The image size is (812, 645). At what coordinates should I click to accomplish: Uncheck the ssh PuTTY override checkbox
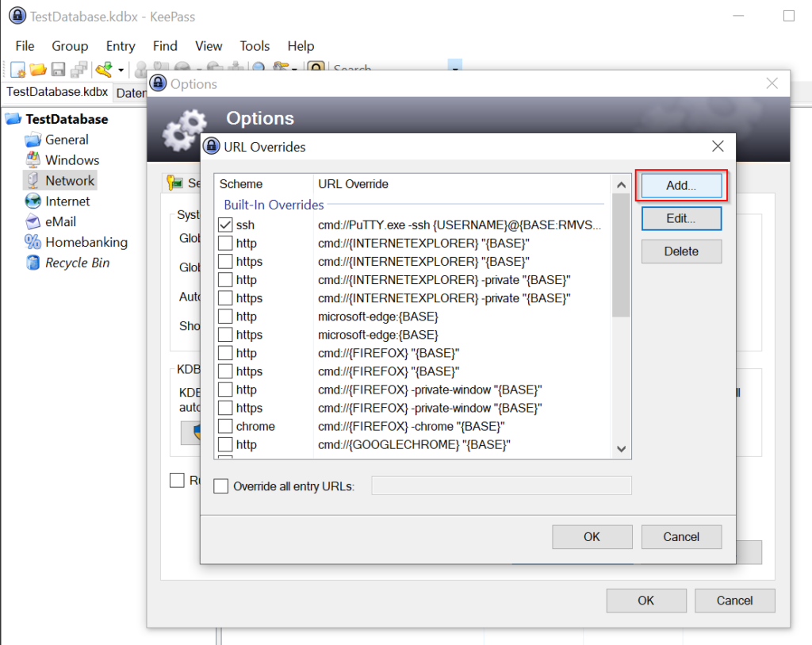[x=225, y=225]
